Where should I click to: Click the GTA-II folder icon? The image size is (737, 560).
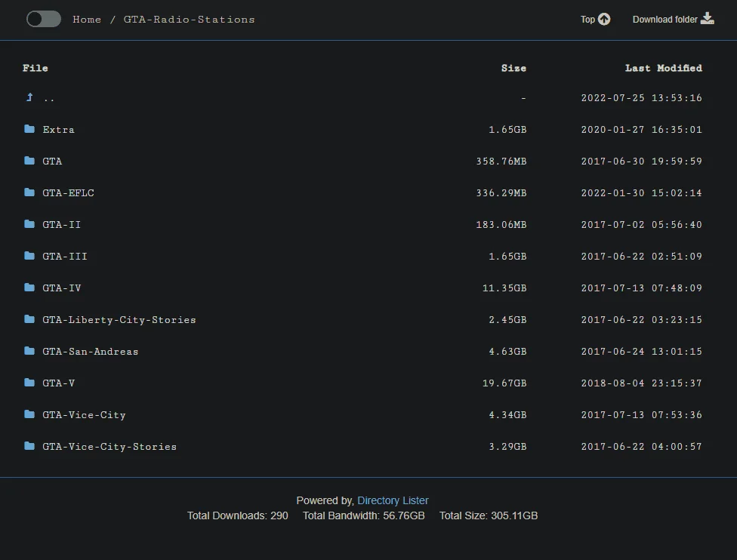[29, 224]
